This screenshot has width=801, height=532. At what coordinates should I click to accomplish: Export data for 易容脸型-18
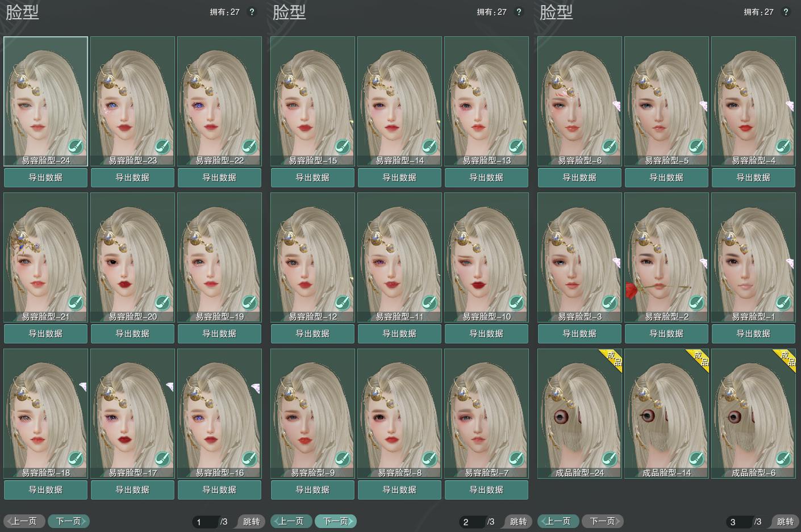(x=45, y=490)
